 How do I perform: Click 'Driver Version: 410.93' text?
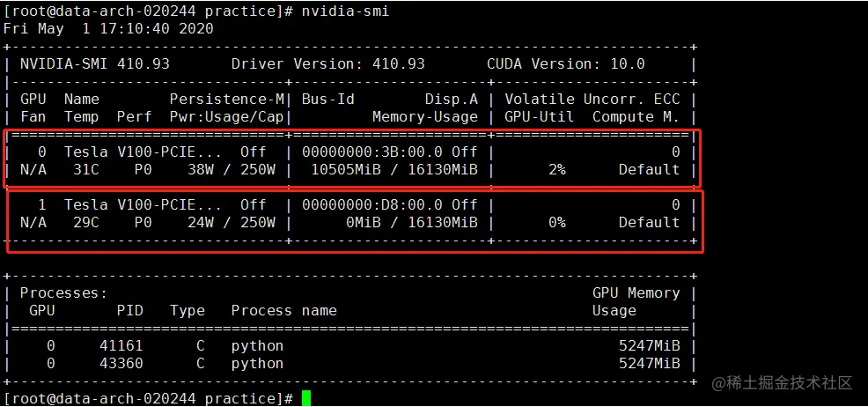[327, 63]
